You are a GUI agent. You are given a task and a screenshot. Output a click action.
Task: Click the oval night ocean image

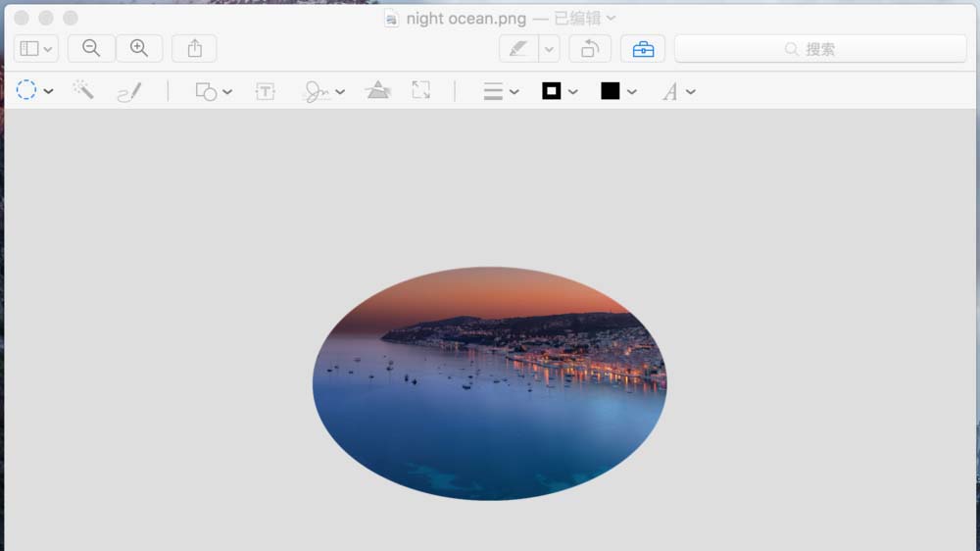coord(489,383)
